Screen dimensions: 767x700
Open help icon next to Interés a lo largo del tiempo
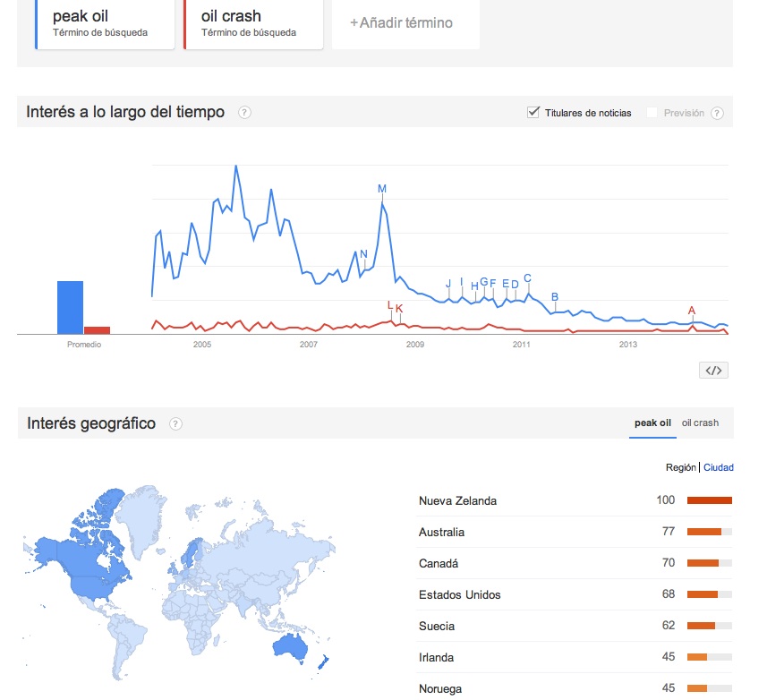click(x=244, y=113)
